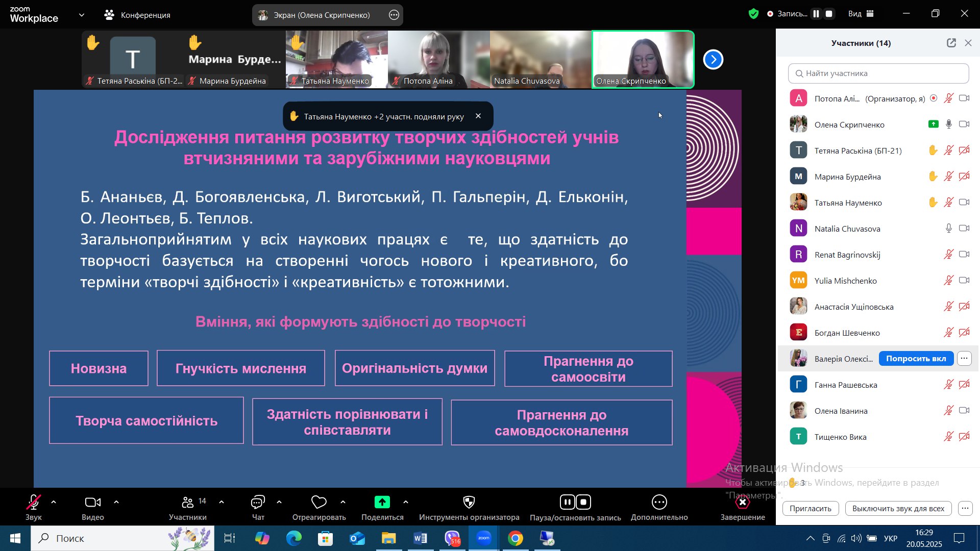
Task: Click the participant search field
Action: click(878, 73)
